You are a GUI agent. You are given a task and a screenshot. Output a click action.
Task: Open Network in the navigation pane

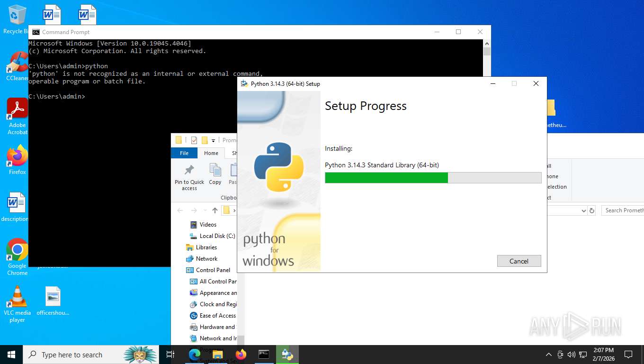click(206, 259)
